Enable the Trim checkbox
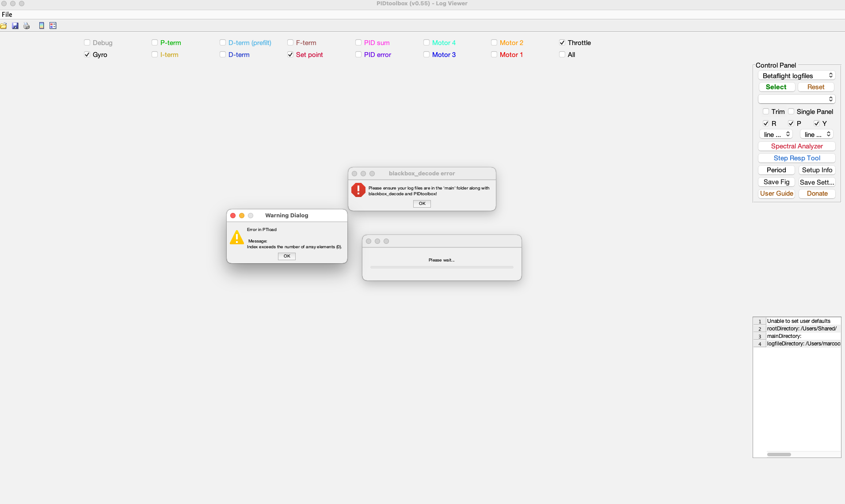This screenshot has width=845, height=504. pyautogui.click(x=766, y=112)
